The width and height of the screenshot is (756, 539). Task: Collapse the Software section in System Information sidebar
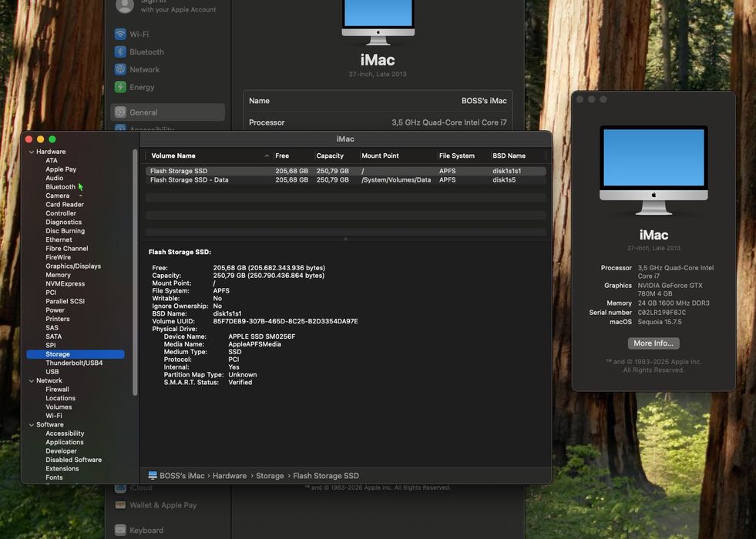(32, 425)
